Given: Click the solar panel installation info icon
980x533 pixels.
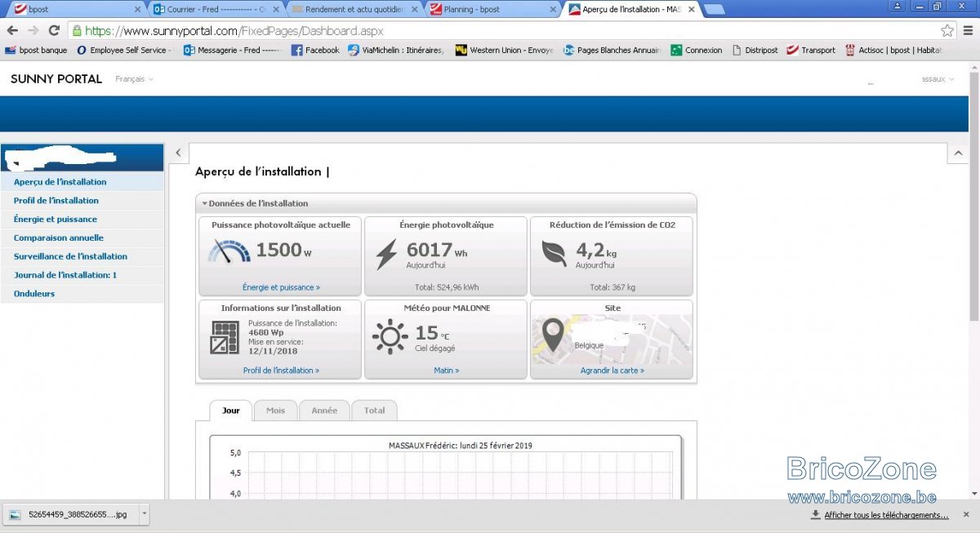Looking at the screenshot, I should point(225,337).
